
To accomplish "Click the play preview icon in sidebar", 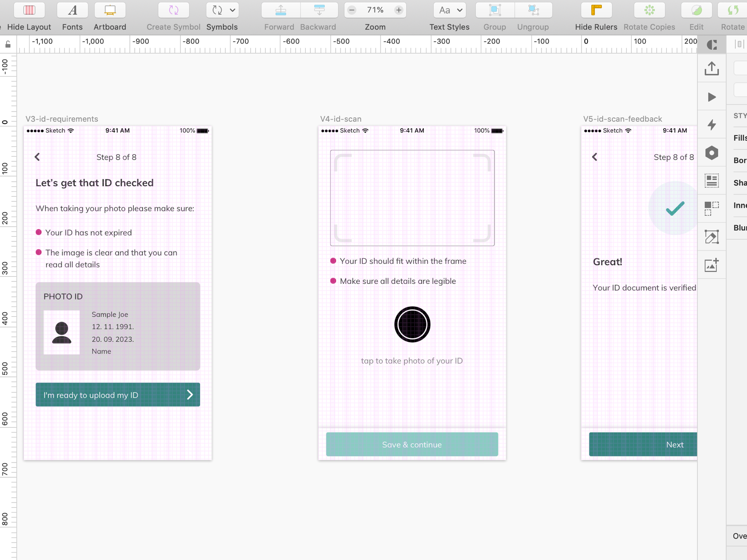I will [712, 97].
